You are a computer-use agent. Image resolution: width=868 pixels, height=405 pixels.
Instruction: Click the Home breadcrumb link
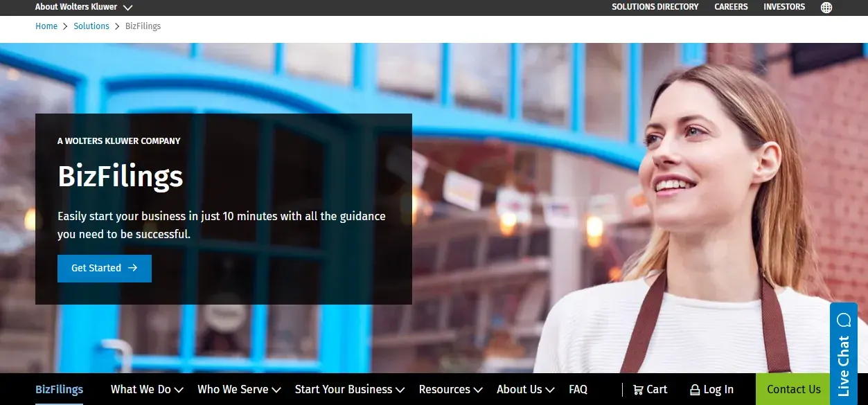tap(46, 26)
